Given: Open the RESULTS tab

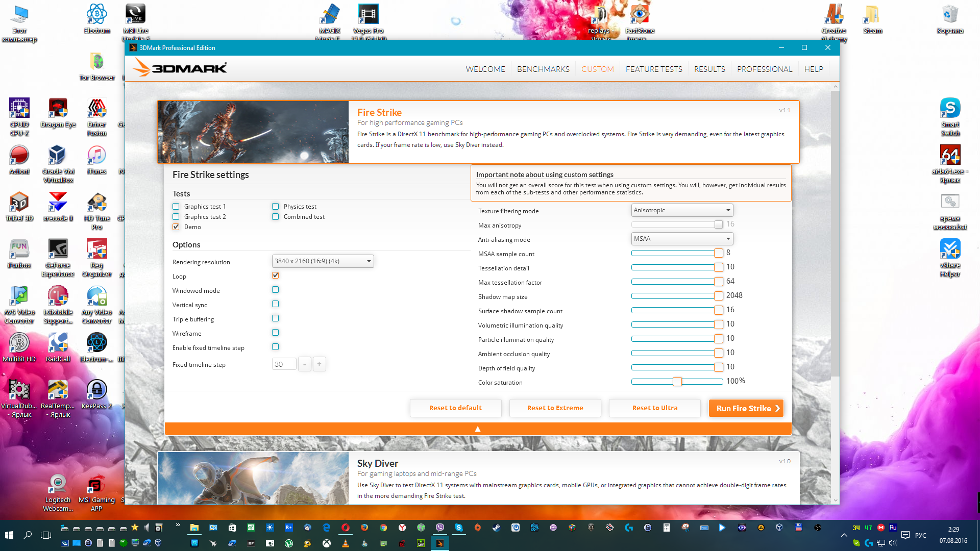Looking at the screenshot, I should point(709,69).
